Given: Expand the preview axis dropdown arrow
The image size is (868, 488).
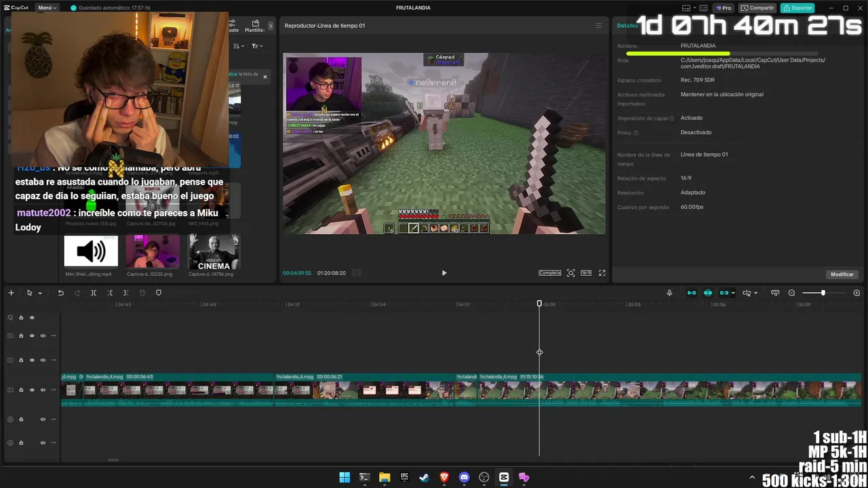Looking at the screenshot, I should (x=755, y=293).
